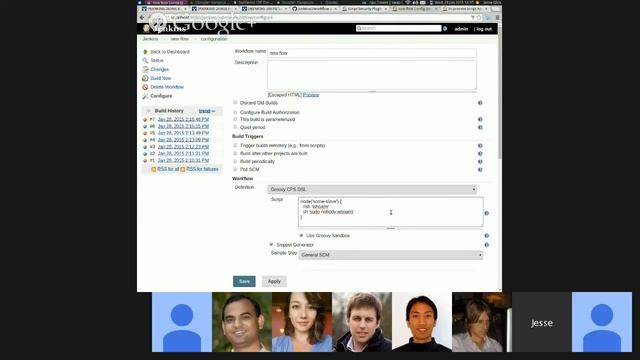Open help for Build periodically
Image resolution: width=640 pixels, height=360 pixels.
[x=480, y=162]
